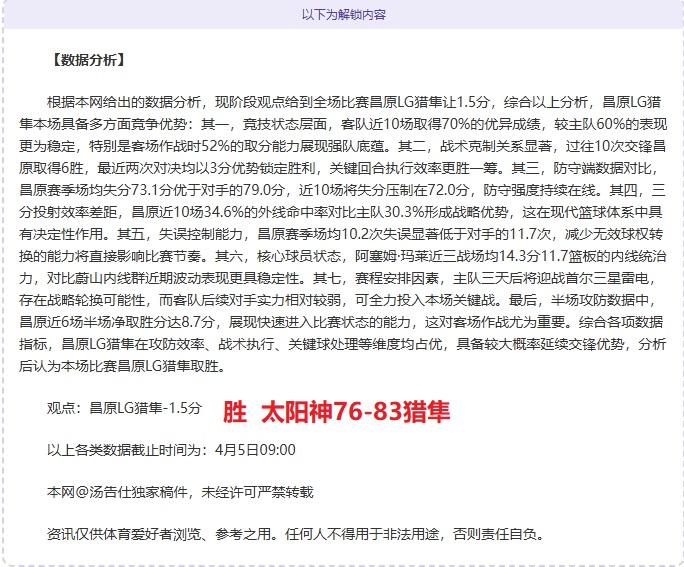Click the data cutoff time line '4月5日09:00'
Viewport: 684px width, 567px height.
pyautogui.click(x=171, y=450)
